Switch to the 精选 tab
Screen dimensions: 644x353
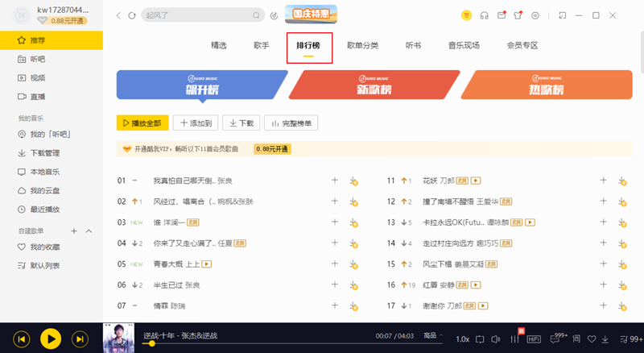coord(219,45)
